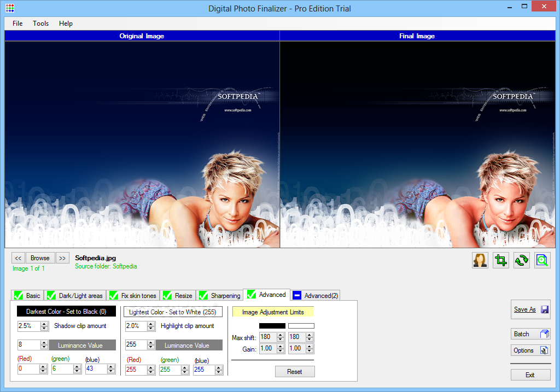Screen dimensions: 560x392
Task: Switch to the Dark/Light areas tab
Action: (75, 296)
